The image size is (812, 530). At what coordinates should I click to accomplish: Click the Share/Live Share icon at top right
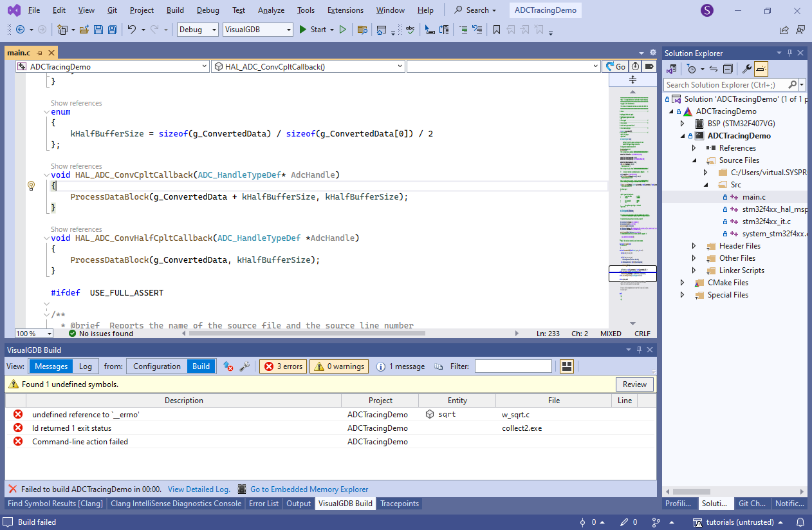784,30
